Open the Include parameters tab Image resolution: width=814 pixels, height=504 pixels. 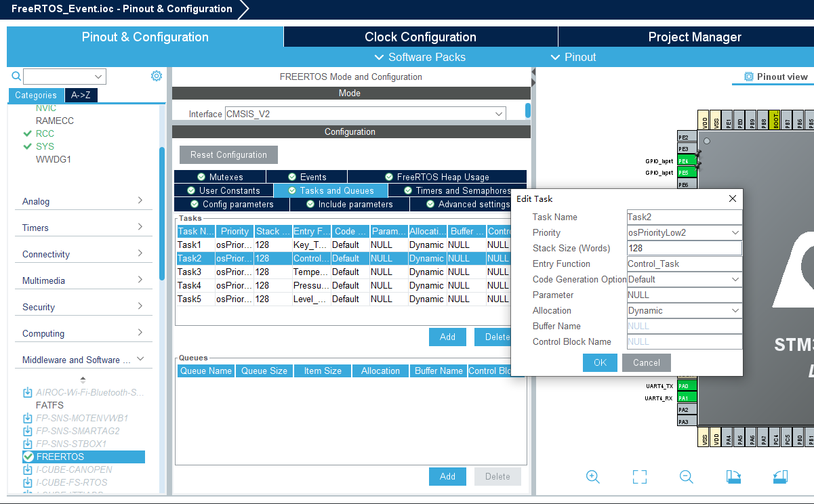(350, 204)
